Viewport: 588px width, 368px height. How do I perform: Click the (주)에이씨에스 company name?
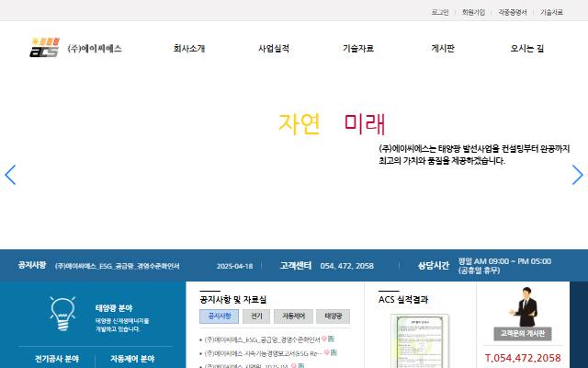95,49
